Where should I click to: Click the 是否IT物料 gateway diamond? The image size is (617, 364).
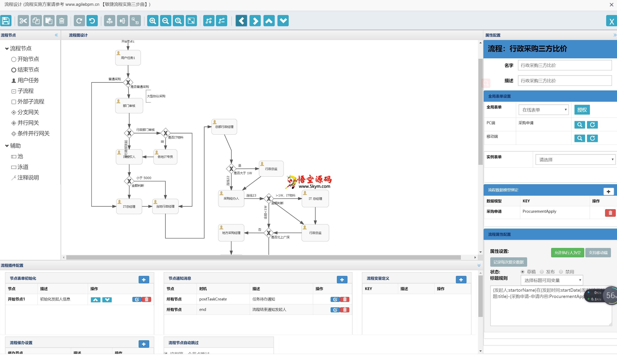tap(166, 133)
